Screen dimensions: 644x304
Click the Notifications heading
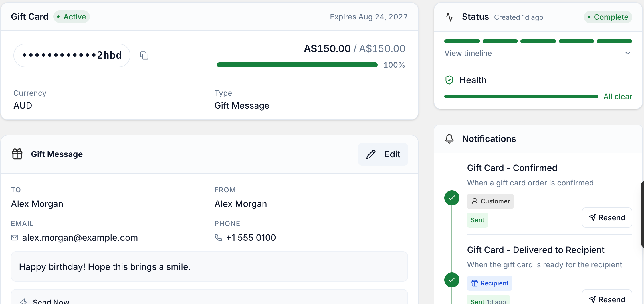(489, 139)
